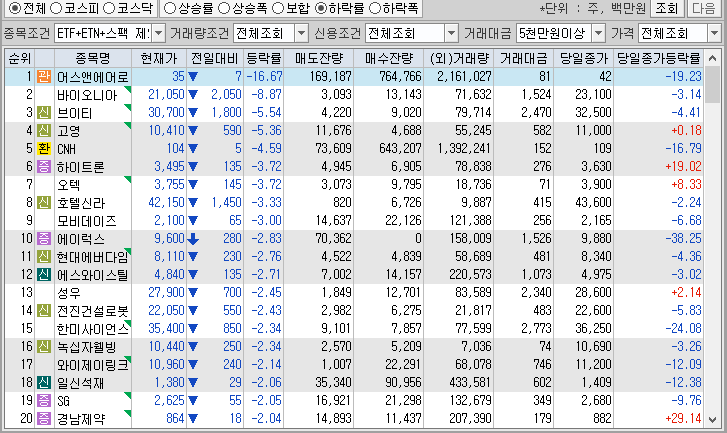Select the 하이트론 stock name
The height and width of the screenshot is (433, 727).
pyautogui.click(x=81, y=167)
